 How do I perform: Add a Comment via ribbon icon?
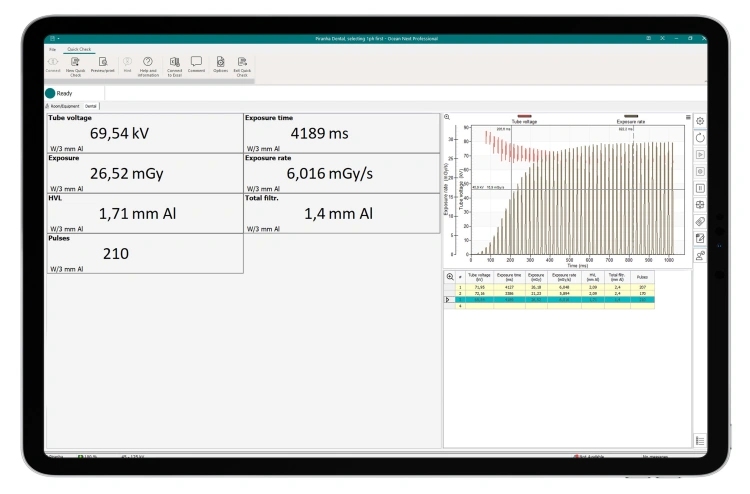(196, 62)
